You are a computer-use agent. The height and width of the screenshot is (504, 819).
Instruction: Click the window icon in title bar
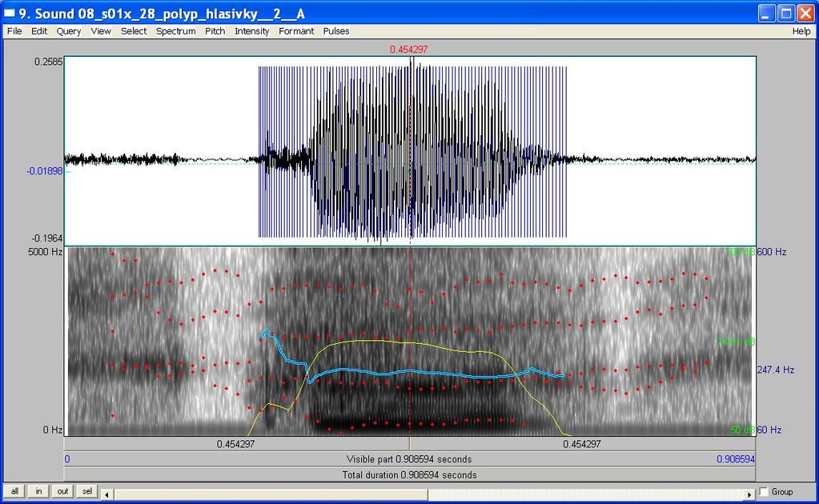10,13
